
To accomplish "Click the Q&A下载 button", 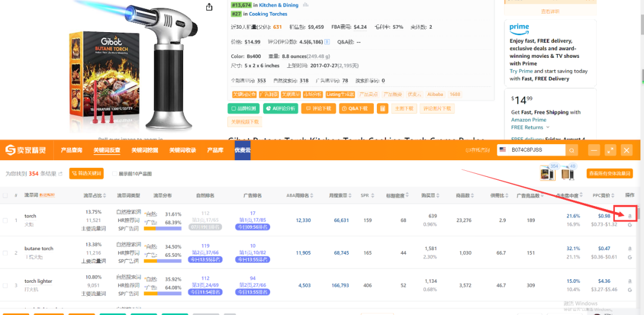I will click(356, 109).
